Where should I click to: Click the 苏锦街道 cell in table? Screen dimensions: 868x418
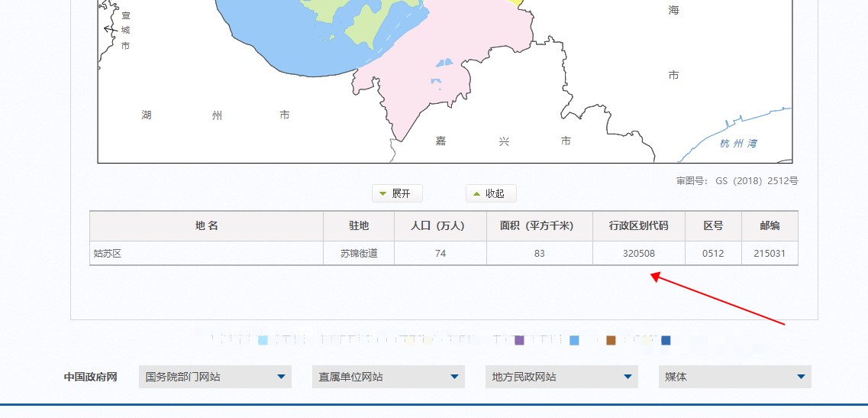coord(359,254)
